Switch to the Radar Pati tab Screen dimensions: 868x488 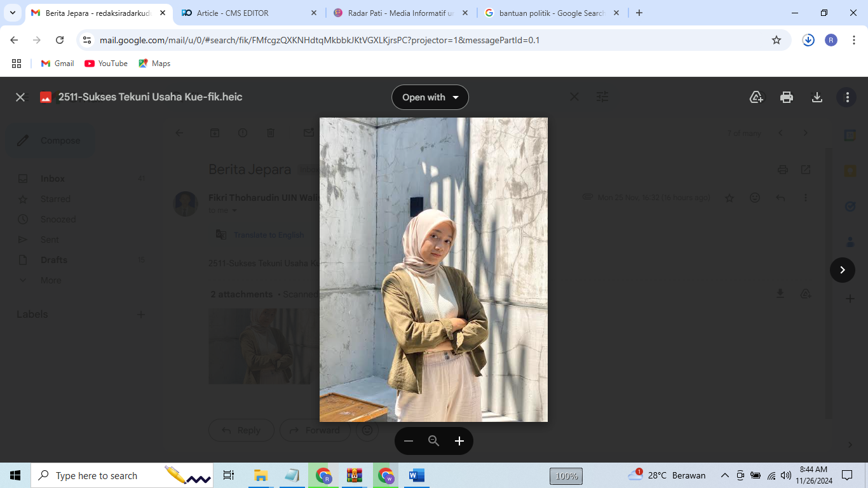pos(400,13)
